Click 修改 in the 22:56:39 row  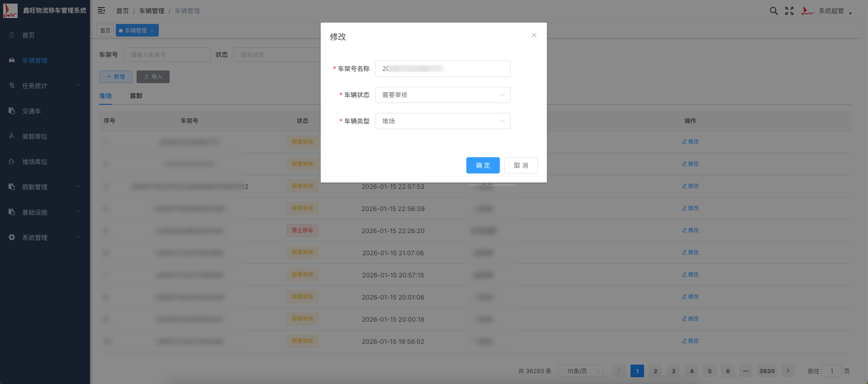tap(690, 208)
